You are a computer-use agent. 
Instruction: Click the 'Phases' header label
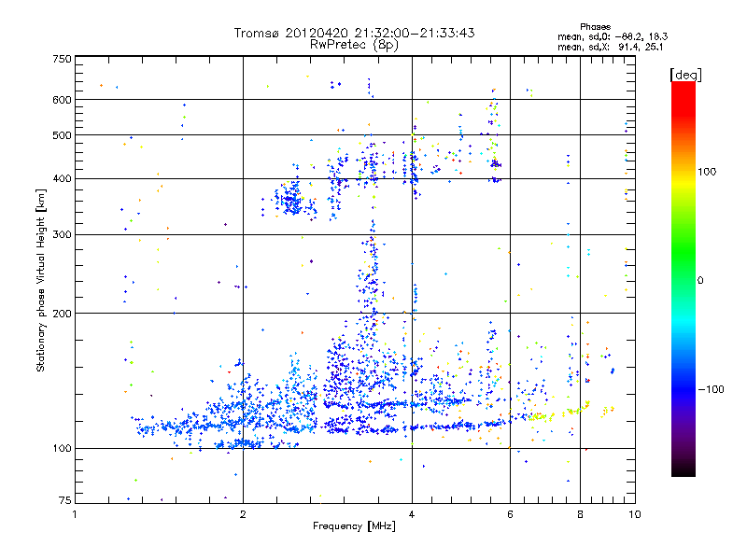click(x=595, y=27)
